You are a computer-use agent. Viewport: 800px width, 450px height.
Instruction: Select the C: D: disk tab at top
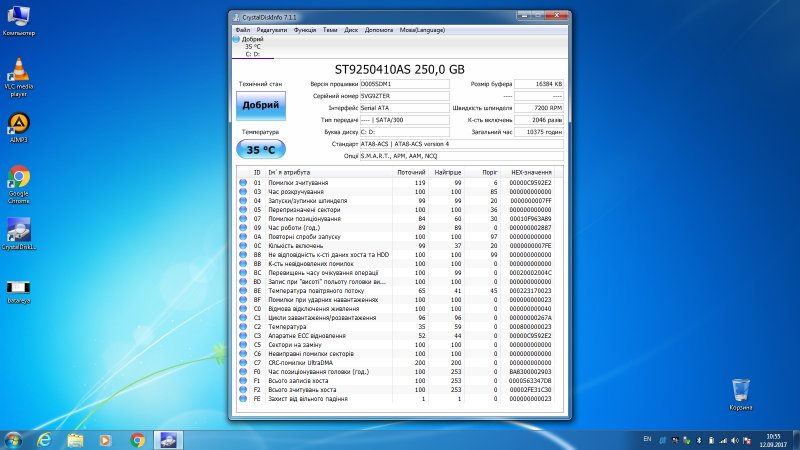click(253, 46)
